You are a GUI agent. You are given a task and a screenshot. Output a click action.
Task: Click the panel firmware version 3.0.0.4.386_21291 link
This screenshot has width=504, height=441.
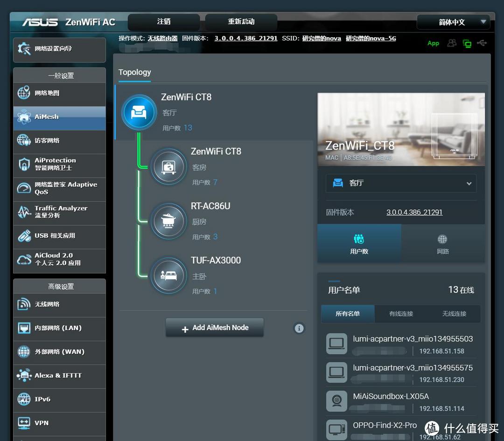point(414,212)
